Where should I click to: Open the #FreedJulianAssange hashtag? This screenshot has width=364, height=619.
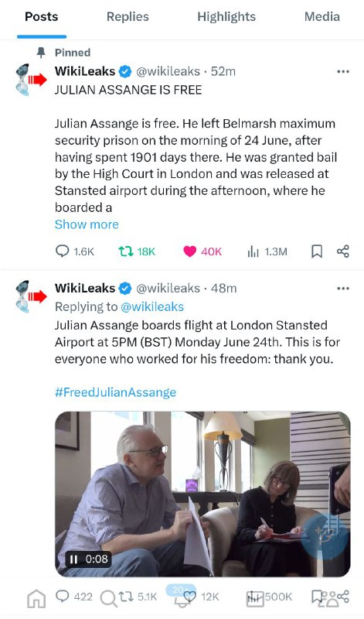point(115,392)
